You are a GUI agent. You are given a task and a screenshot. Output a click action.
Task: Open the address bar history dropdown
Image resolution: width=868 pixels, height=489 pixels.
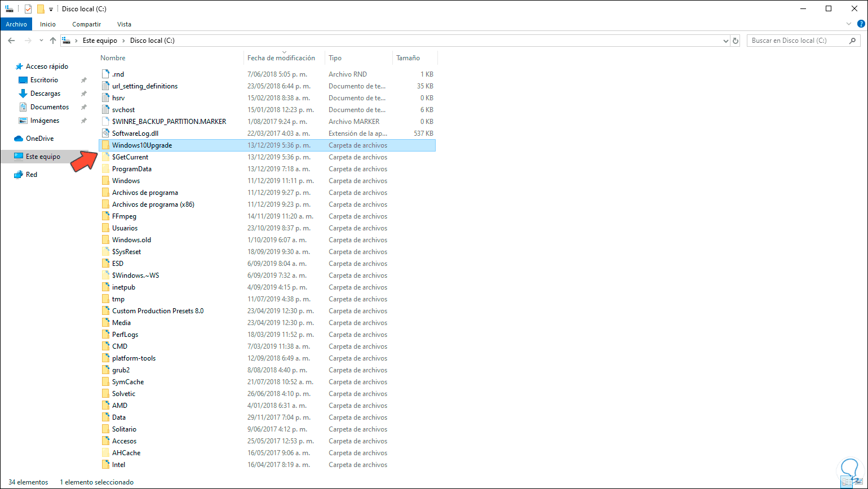click(725, 41)
